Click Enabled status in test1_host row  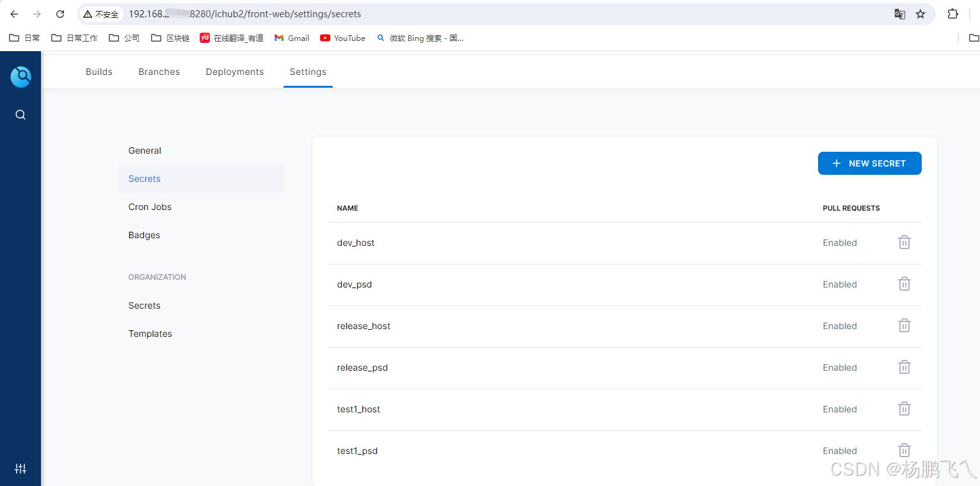click(x=840, y=409)
